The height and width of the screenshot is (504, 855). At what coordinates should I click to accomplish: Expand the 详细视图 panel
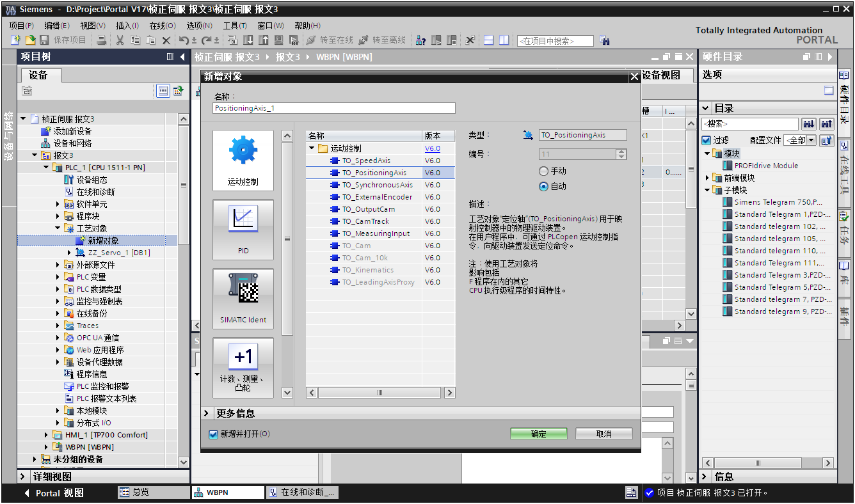click(23, 476)
